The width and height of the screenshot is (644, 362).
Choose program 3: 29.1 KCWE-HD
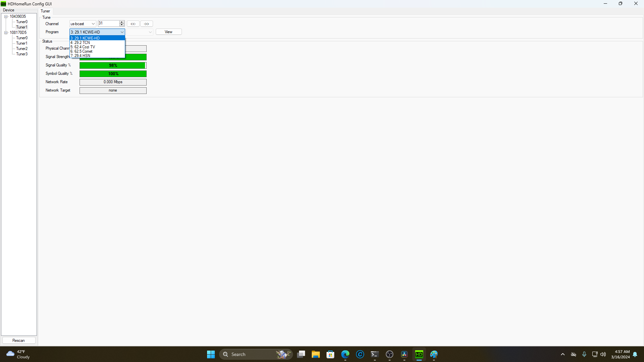(x=97, y=38)
